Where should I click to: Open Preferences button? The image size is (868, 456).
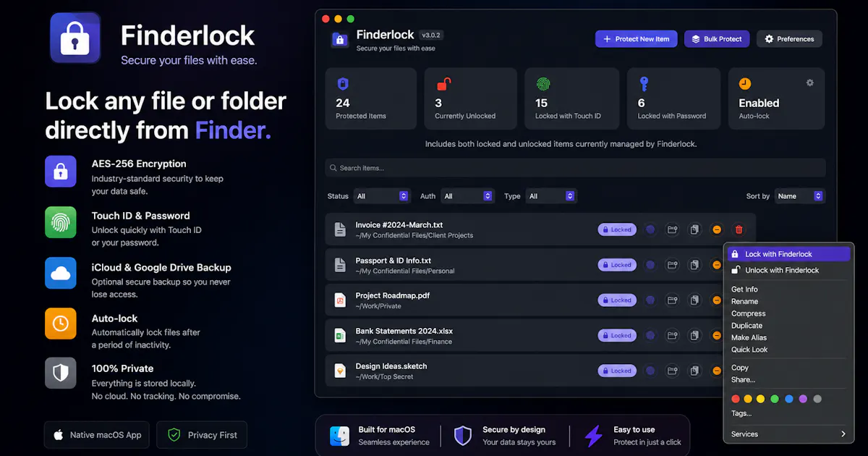789,39
